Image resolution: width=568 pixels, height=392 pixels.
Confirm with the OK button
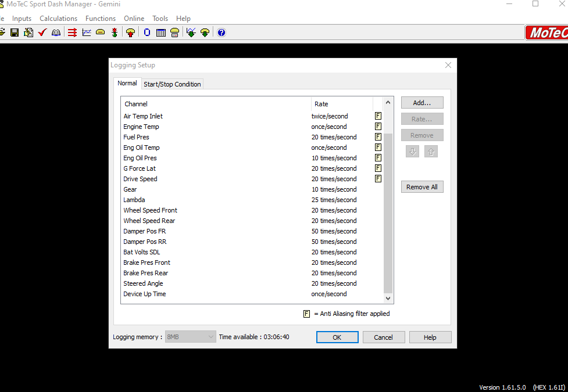pyautogui.click(x=337, y=337)
